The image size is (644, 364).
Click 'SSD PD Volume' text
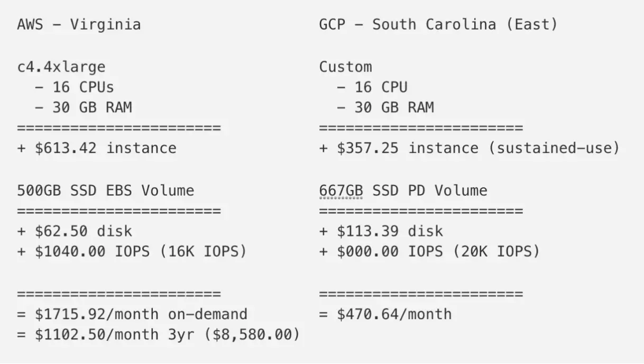[430, 190]
